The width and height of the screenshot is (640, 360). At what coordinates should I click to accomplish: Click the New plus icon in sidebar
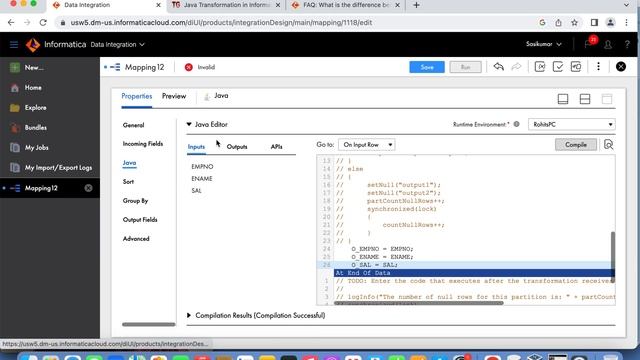[15, 67]
